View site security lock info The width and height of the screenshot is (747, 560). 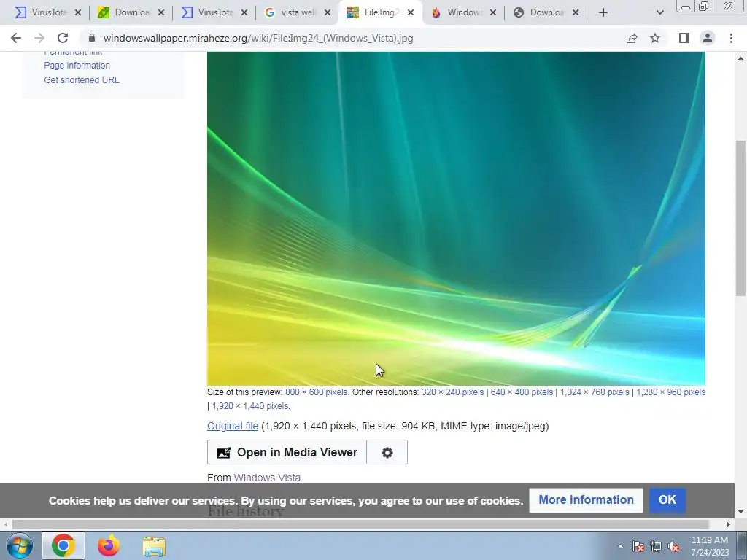click(92, 38)
